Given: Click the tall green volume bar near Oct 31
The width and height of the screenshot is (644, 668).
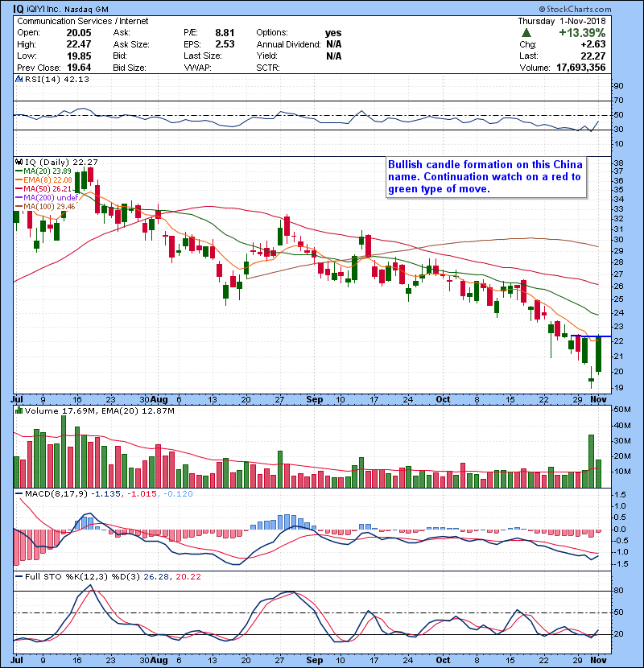Looking at the screenshot, I should coord(591,461).
